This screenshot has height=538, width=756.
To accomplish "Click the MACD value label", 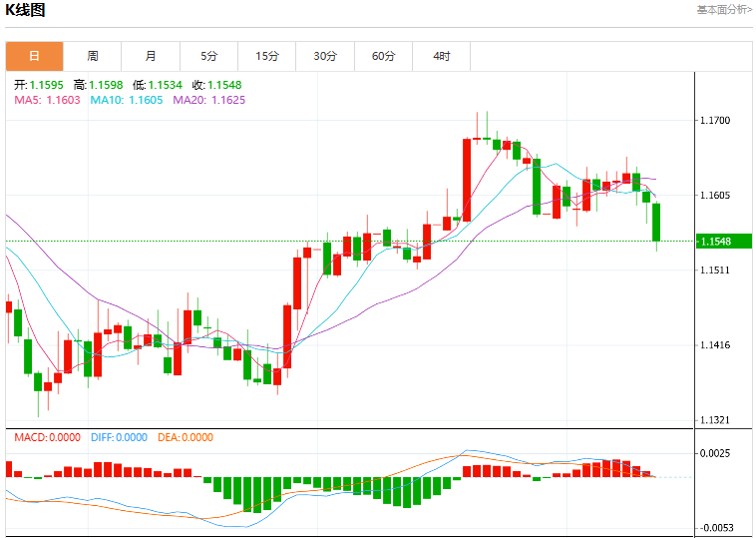I will [47, 437].
